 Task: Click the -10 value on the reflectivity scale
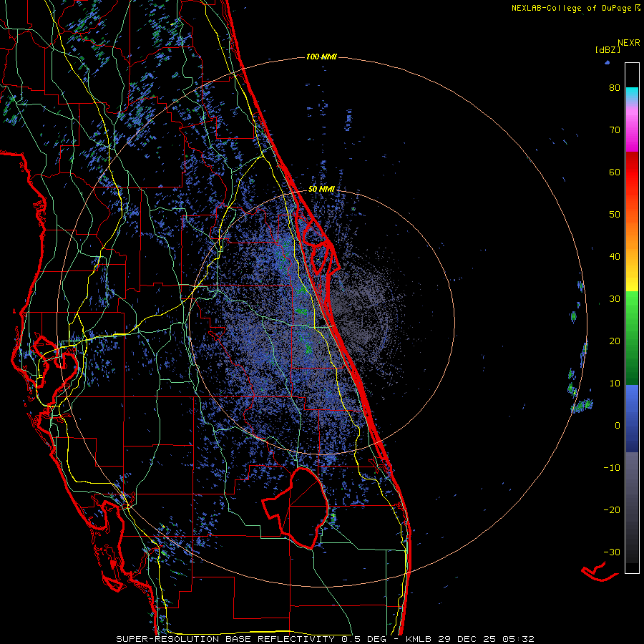point(612,468)
